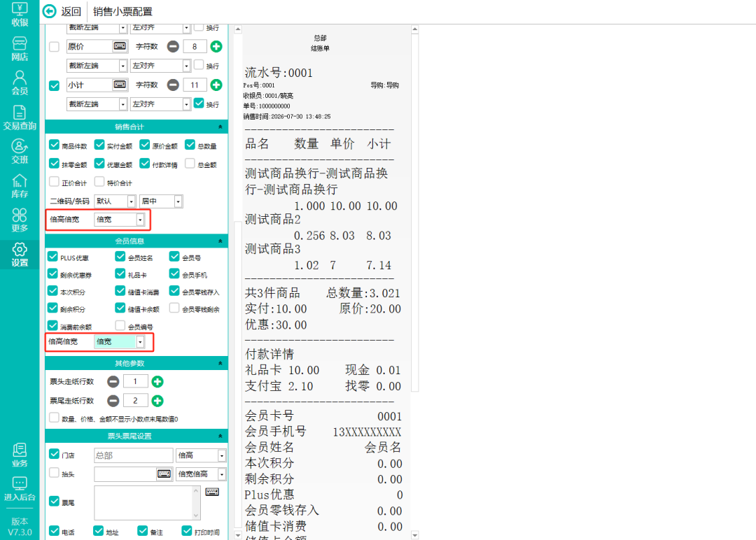The height and width of the screenshot is (540, 756).
Task: Open 交易查询 transaction query
Action: pyautogui.click(x=20, y=118)
